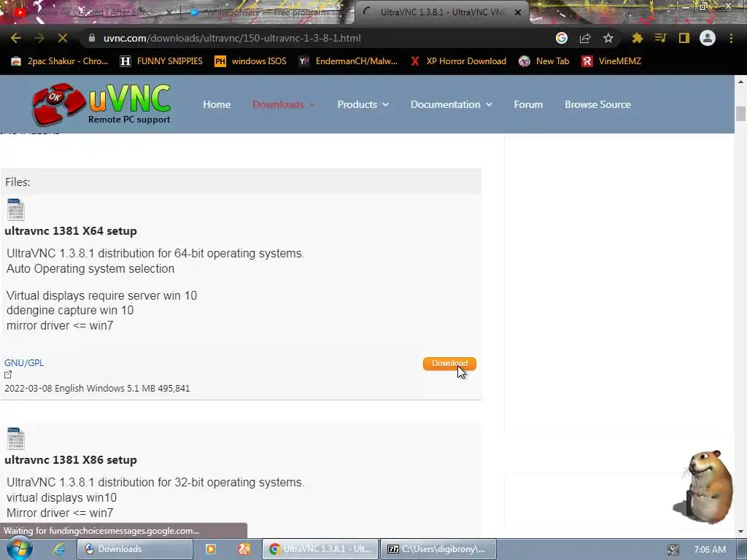Go back to the previous page
This screenshot has width=747, height=560.
click(16, 38)
